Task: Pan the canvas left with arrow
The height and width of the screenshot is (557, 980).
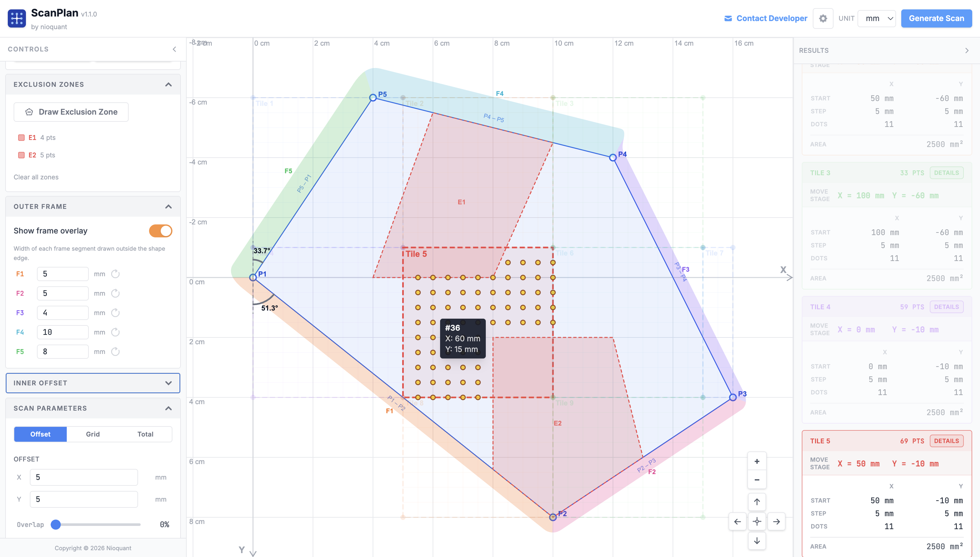Action: (737, 521)
